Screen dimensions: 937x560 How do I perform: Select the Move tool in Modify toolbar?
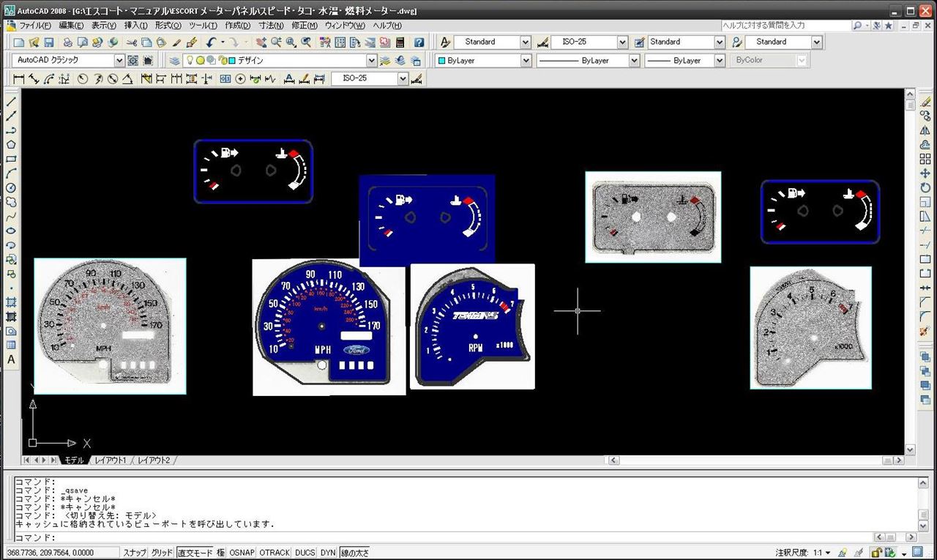(925, 173)
